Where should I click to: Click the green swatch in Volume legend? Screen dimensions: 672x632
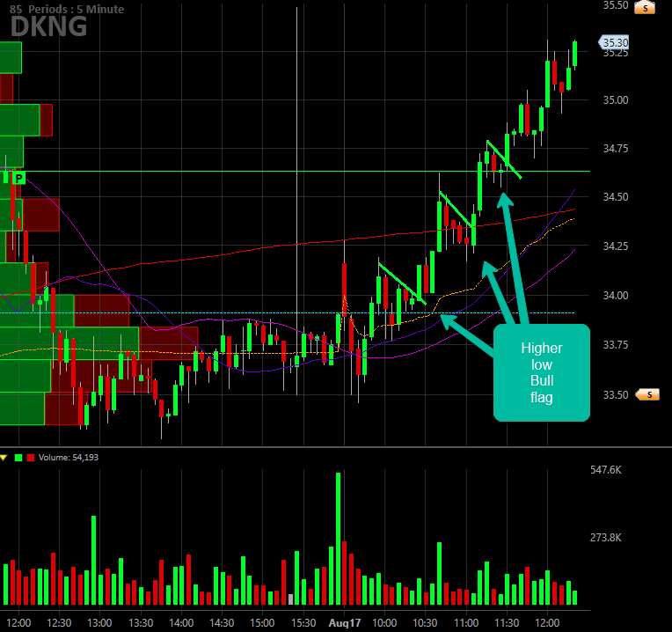(18, 458)
